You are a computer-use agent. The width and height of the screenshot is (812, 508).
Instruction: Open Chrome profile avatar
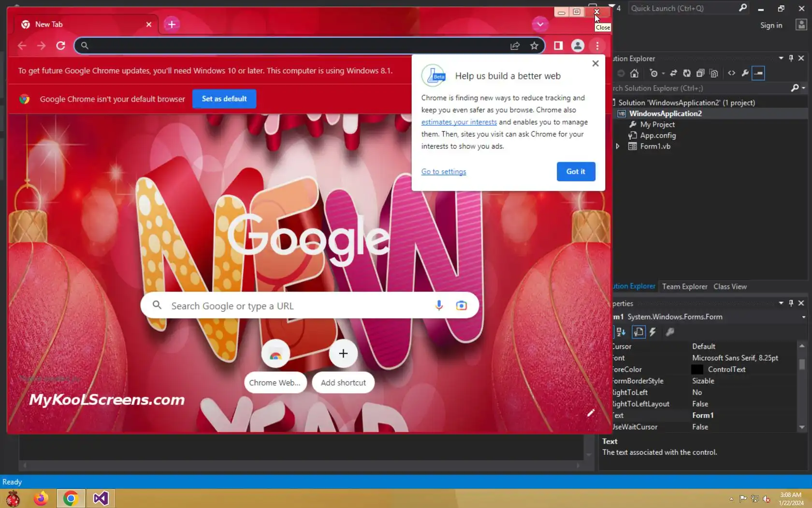point(578,45)
